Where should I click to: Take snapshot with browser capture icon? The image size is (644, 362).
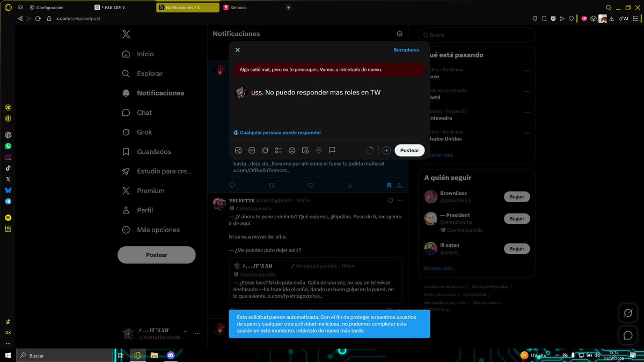point(544,18)
